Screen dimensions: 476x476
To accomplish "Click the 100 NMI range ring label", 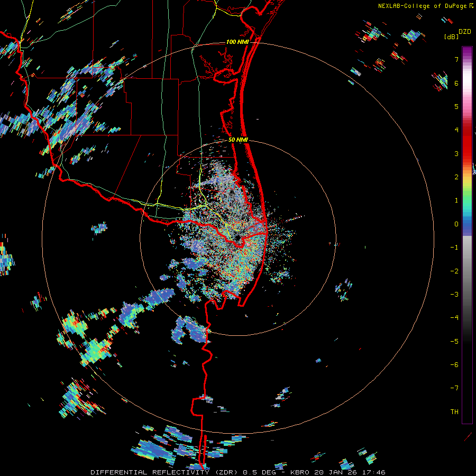I will point(237,42).
